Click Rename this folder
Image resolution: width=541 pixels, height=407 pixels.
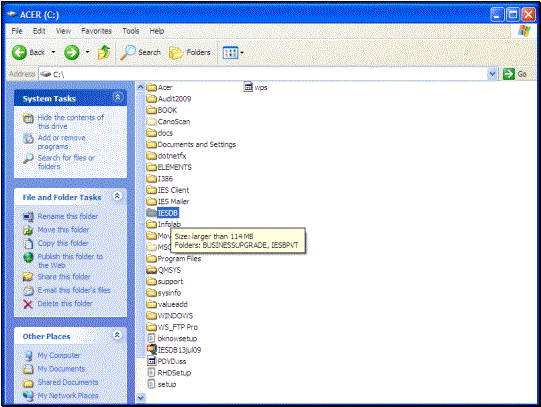(68, 216)
